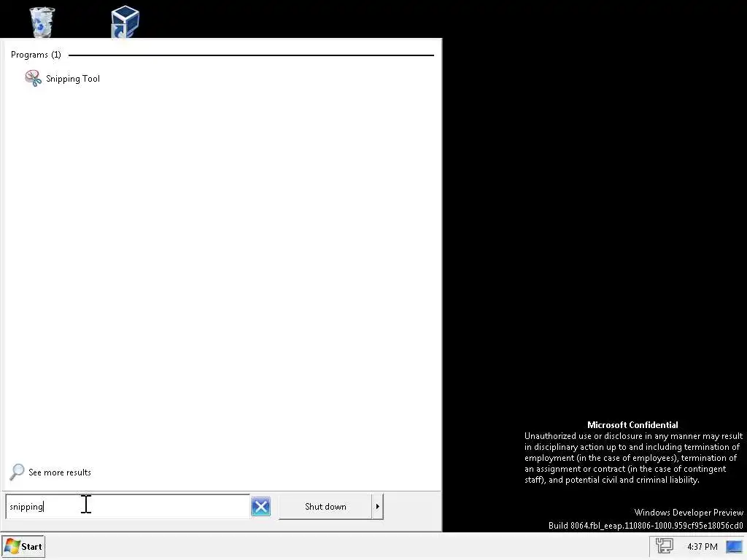Select the Programs (1) header
Viewport: 747px width, 560px height.
click(36, 55)
